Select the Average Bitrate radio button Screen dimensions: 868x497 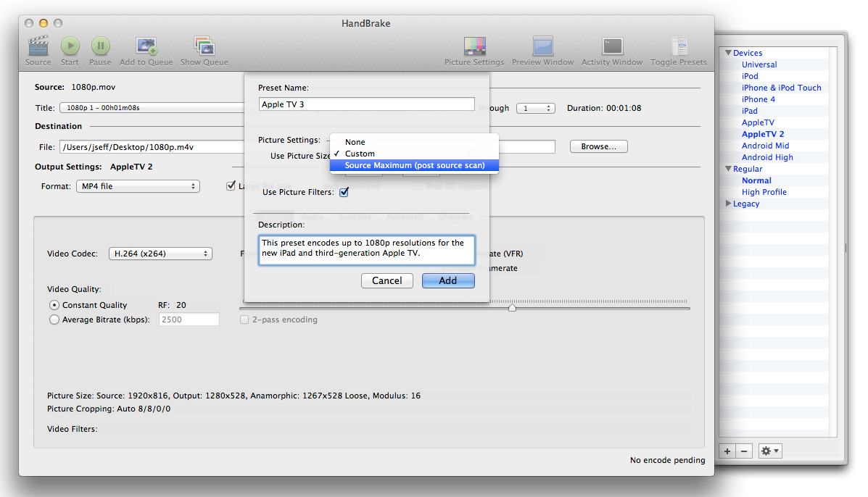(54, 319)
